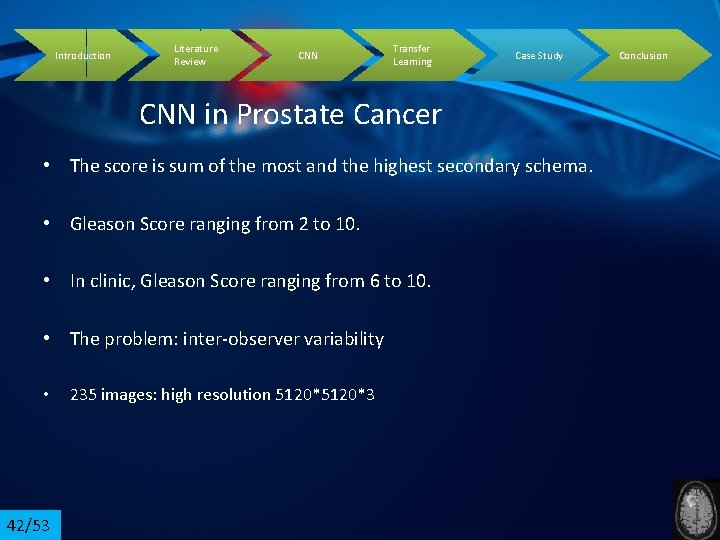720x540 pixels.
Task: Click the 42/53 slide number box
Action: tap(30, 525)
